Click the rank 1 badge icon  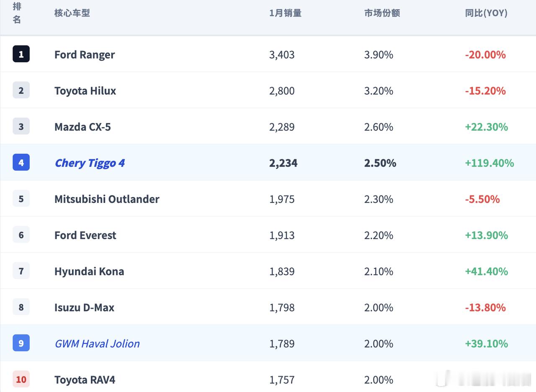click(x=21, y=54)
